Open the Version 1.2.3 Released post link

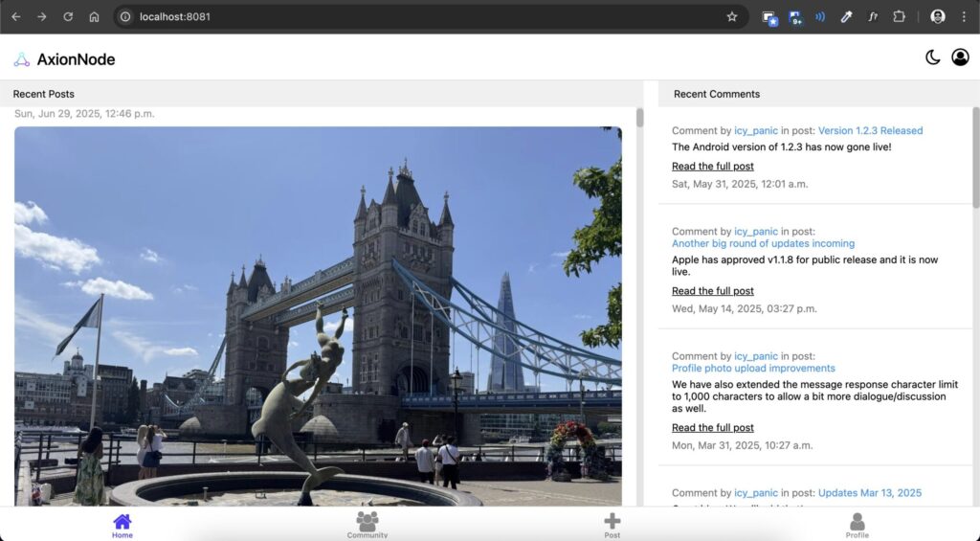(x=870, y=130)
